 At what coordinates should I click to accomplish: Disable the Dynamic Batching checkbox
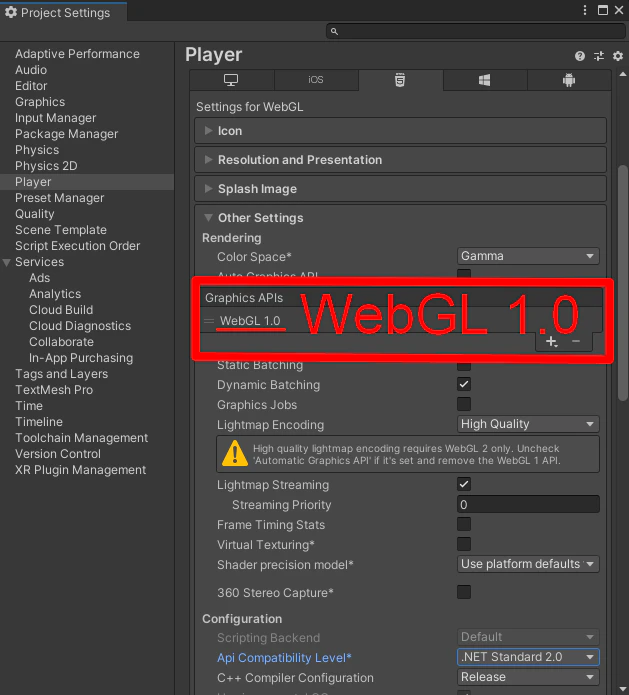(x=464, y=384)
